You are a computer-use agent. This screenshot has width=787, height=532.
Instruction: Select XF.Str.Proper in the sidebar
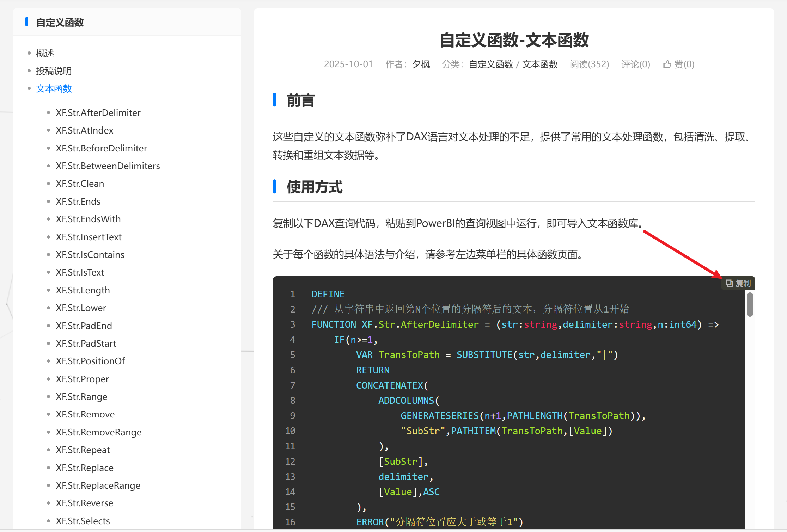click(82, 379)
